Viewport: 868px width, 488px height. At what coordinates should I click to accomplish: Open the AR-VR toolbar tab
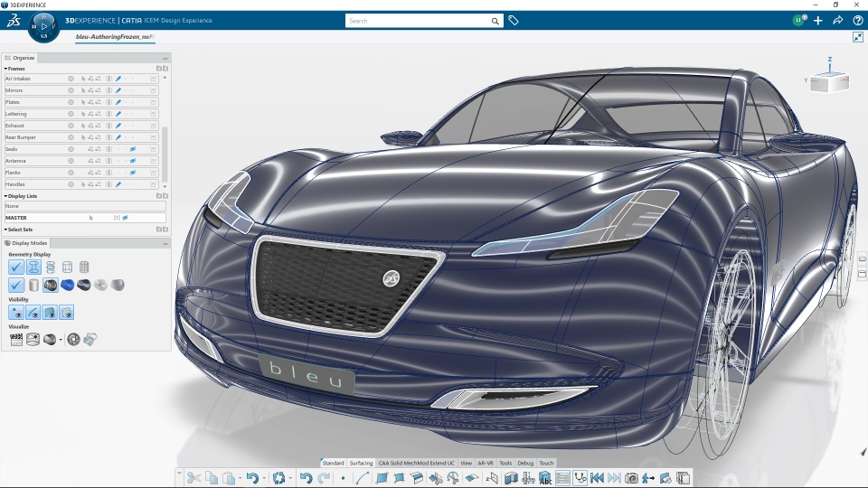(486, 463)
